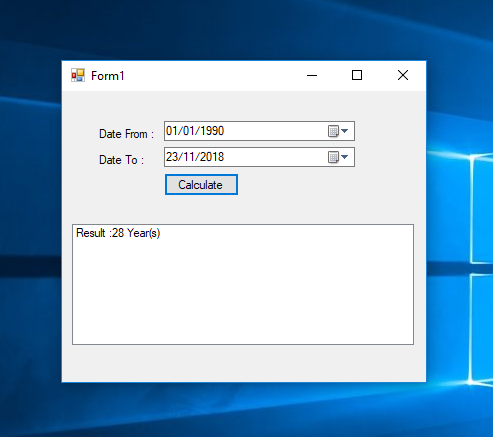493x437 pixels.
Task: Expand the Date From dropdown arrow
Action: coord(345,131)
